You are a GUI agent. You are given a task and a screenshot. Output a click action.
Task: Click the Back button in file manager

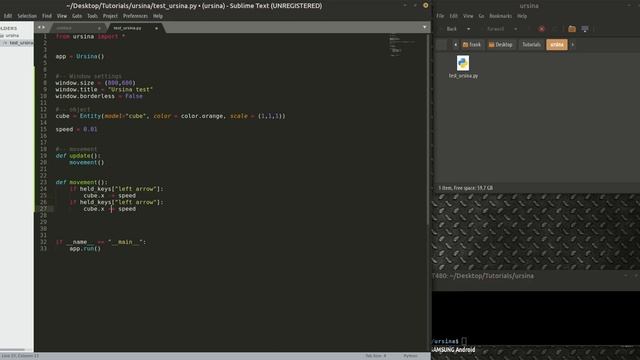451,29
